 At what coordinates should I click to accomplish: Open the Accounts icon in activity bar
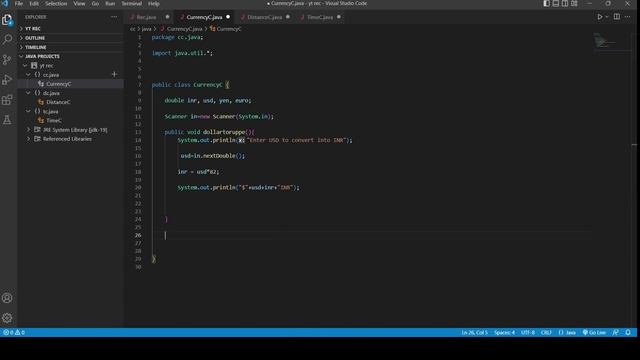[7, 298]
